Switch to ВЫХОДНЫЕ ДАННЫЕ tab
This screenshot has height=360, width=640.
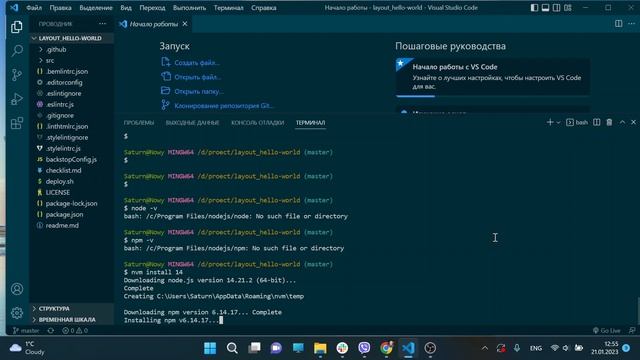click(193, 123)
